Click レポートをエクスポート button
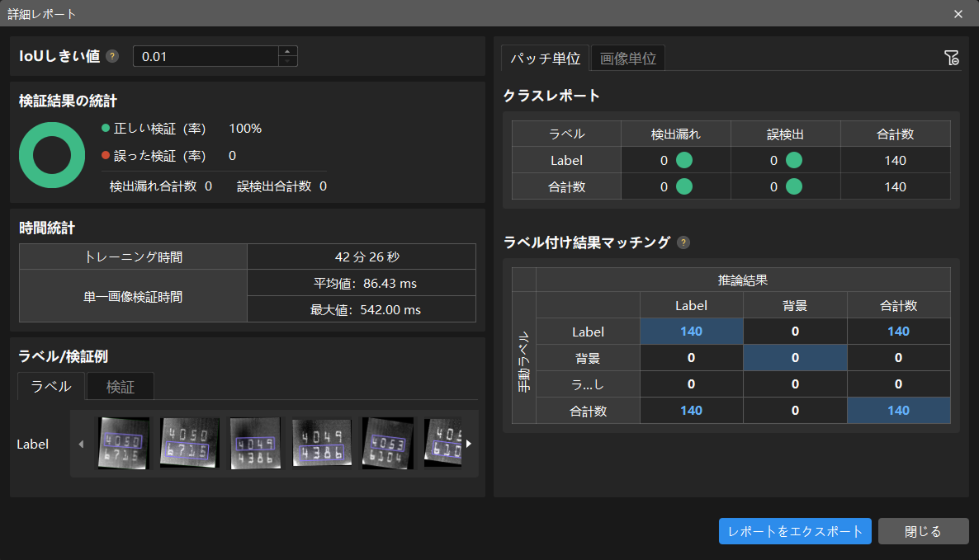Image resolution: width=979 pixels, height=560 pixels. (795, 531)
